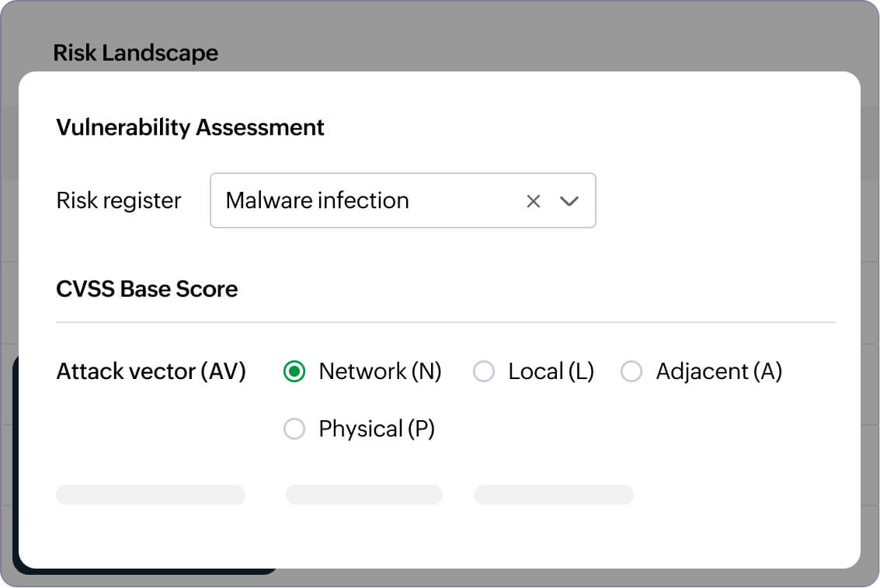880x588 pixels.
Task: Clear the Malware infection selection
Action: pos(533,201)
